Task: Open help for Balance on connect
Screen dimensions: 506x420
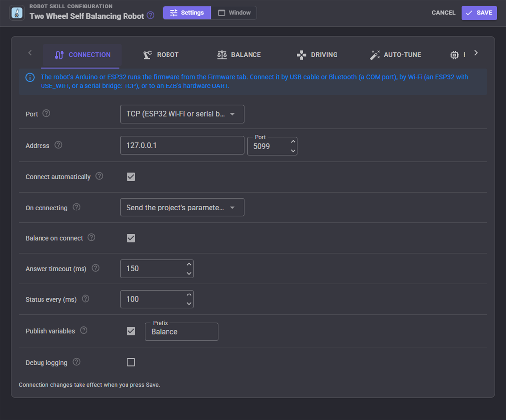Action: click(x=91, y=237)
